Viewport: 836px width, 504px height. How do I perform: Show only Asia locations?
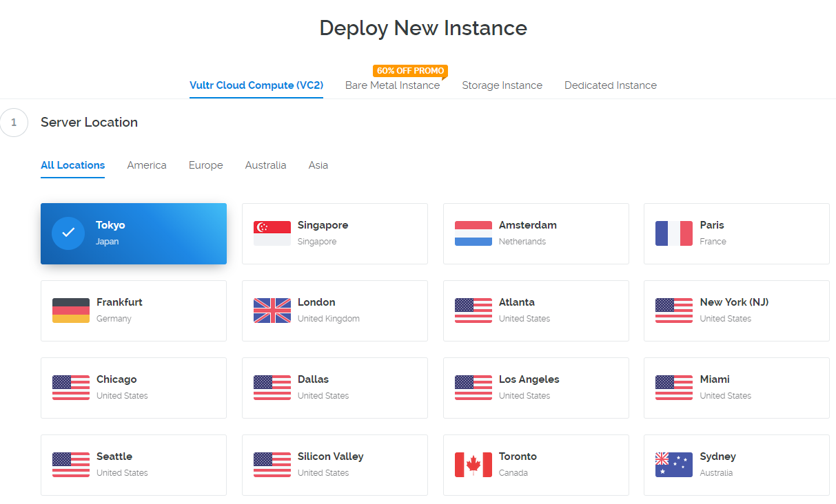(318, 165)
